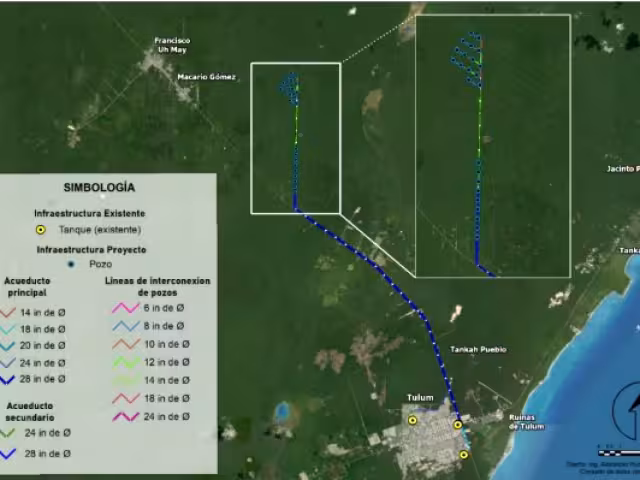Viewport: 640px width, 480px height.
Task: Click the Francisco Uh May label
Action: click(171, 45)
